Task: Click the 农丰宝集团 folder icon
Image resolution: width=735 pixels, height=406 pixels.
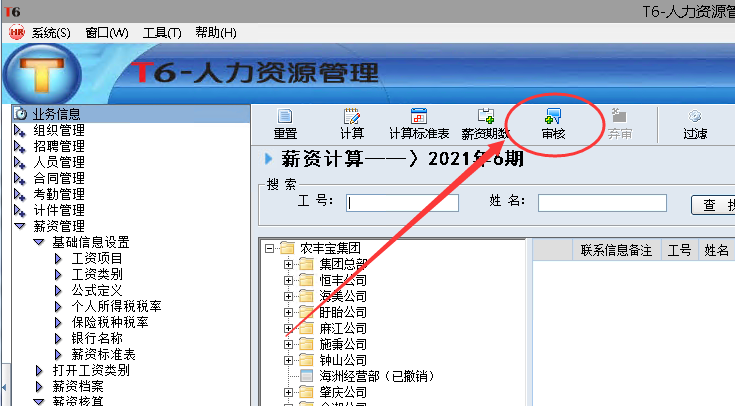Action: 287,248
